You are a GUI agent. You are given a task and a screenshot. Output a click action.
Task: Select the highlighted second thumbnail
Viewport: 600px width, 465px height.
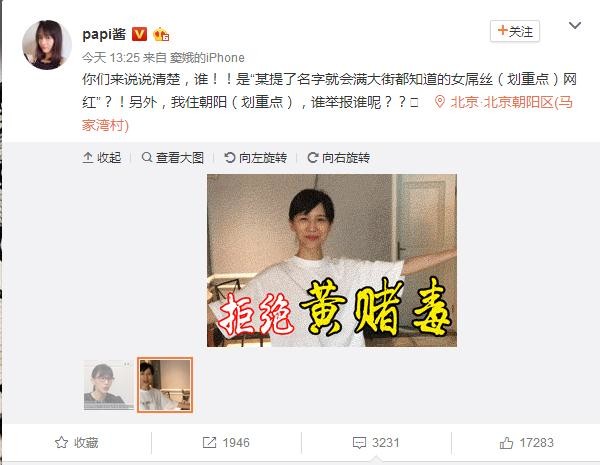pos(165,385)
